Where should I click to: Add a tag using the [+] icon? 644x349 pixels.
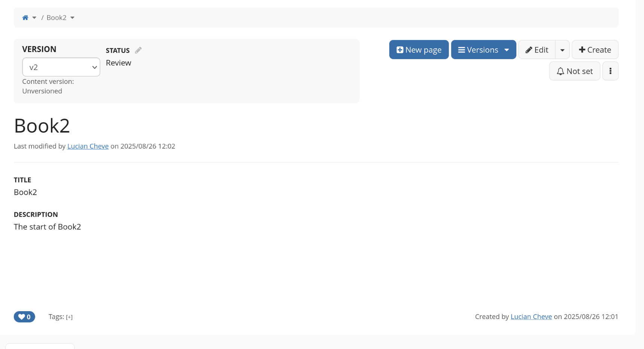(69, 317)
